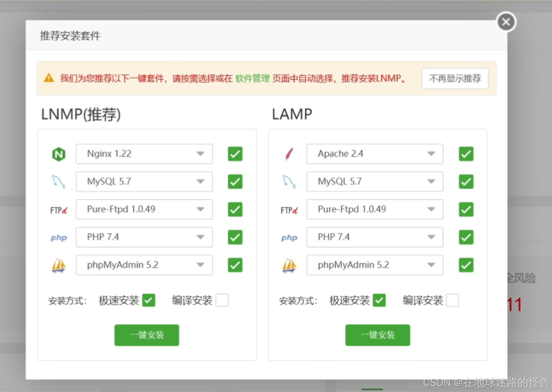Click the FTP icon in LNMP panel

pyautogui.click(x=59, y=210)
